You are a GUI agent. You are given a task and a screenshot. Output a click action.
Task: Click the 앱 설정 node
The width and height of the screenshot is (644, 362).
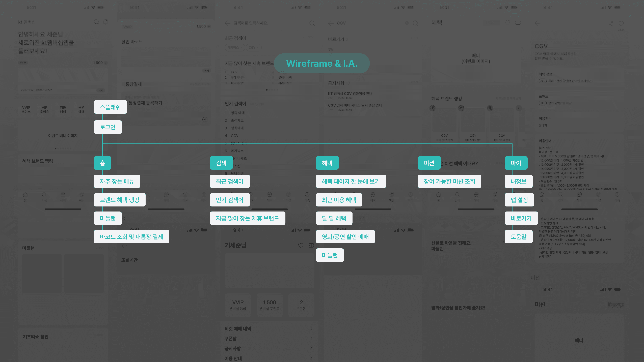click(519, 200)
